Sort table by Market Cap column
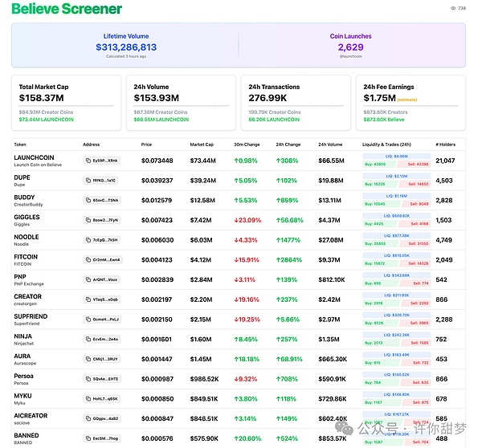Screen dimensions: 482x448 click(x=201, y=145)
